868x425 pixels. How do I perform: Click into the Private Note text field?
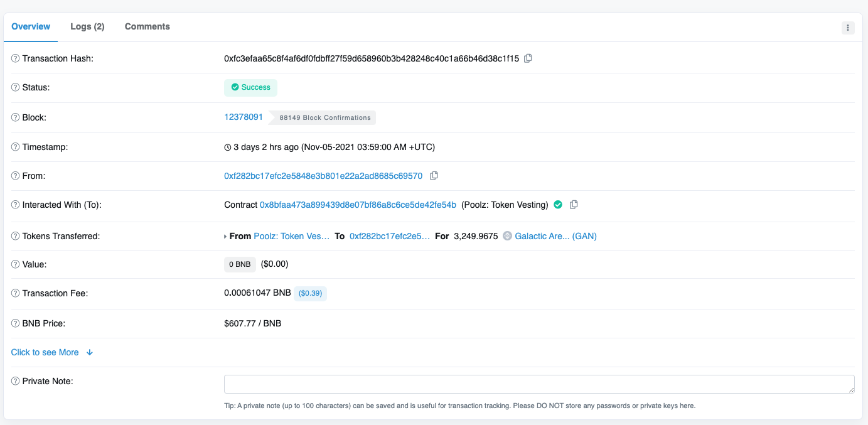(x=538, y=384)
